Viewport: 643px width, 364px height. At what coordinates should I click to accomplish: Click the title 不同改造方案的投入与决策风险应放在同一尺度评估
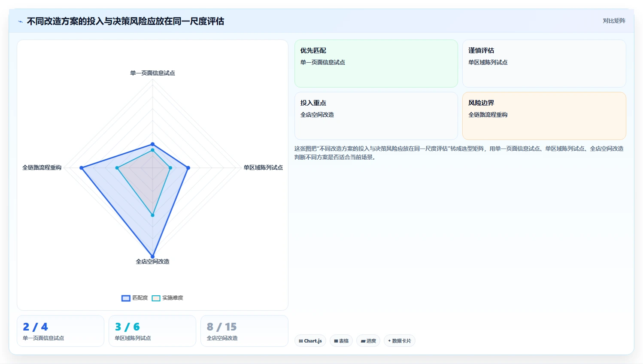pos(125,21)
